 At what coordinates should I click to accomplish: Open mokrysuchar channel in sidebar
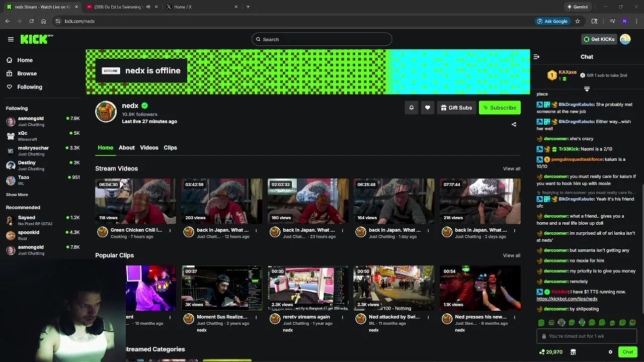tap(43, 151)
